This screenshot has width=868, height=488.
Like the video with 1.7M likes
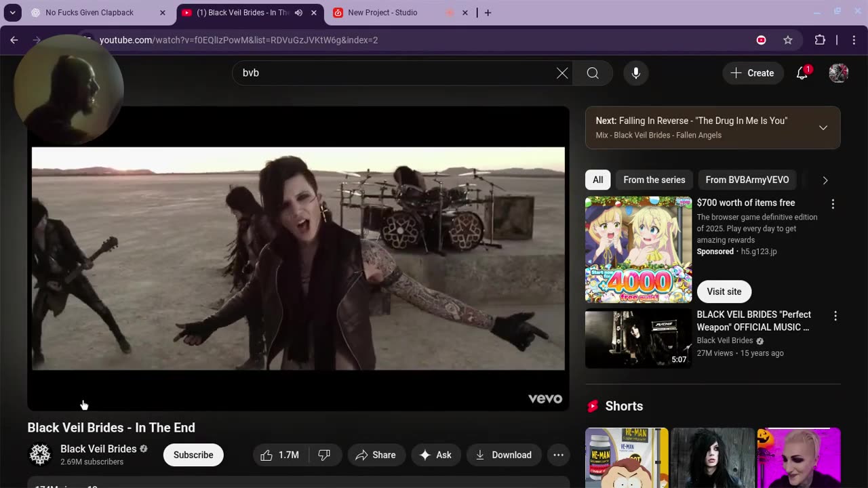[x=281, y=455]
